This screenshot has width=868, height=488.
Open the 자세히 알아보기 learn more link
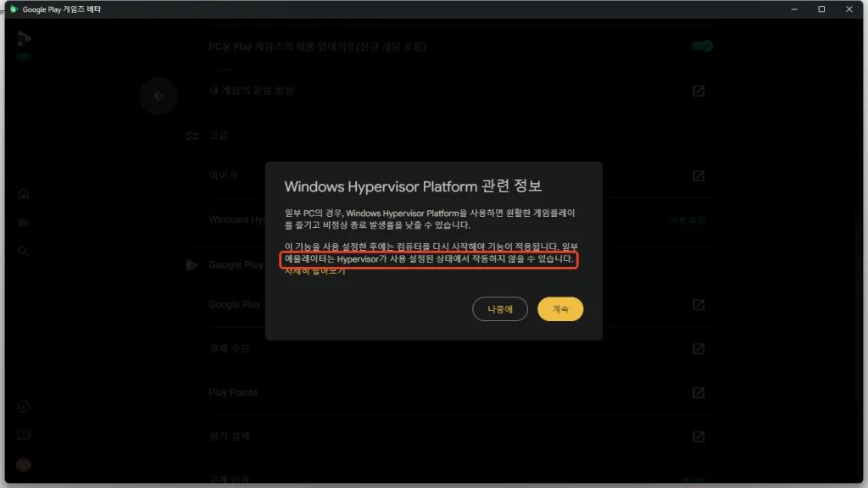pyautogui.click(x=315, y=271)
